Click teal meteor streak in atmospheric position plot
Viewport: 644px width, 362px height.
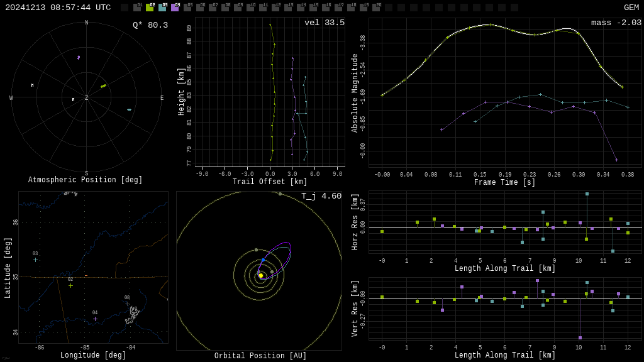point(129,109)
